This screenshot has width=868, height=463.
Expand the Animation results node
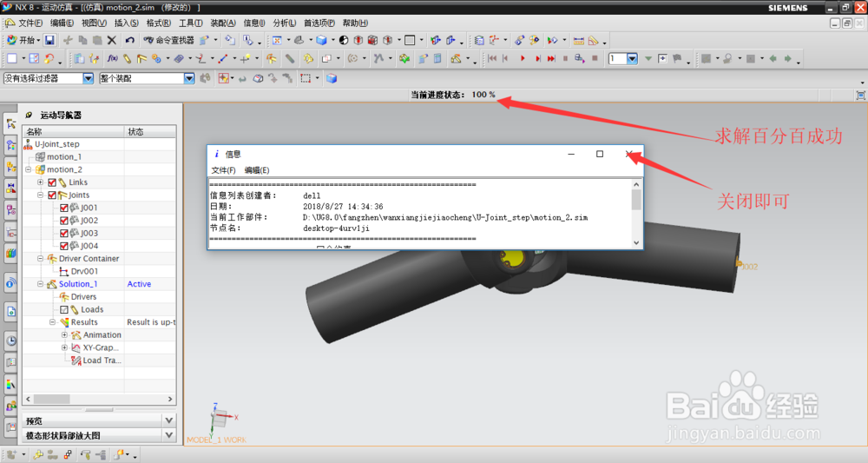tap(64, 335)
